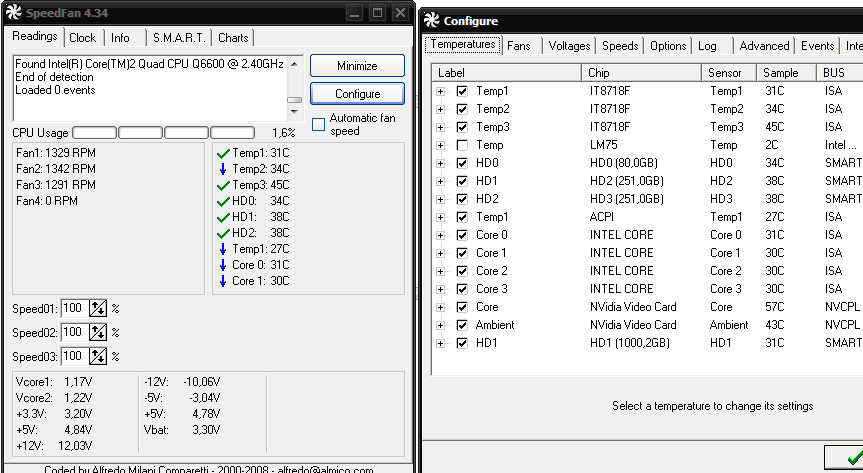
Task: Sort by the Sample column header
Action: point(786,73)
